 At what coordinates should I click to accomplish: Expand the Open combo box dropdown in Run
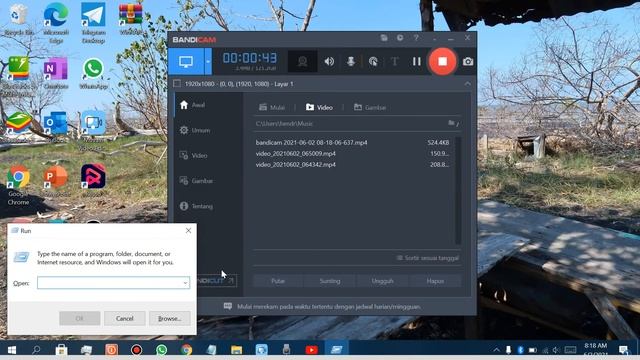pos(185,282)
